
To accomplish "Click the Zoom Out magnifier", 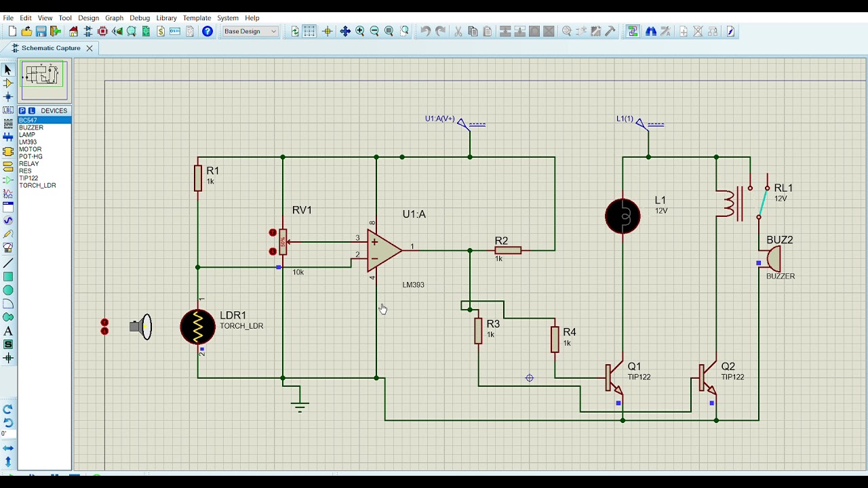I will pyautogui.click(x=374, y=31).
